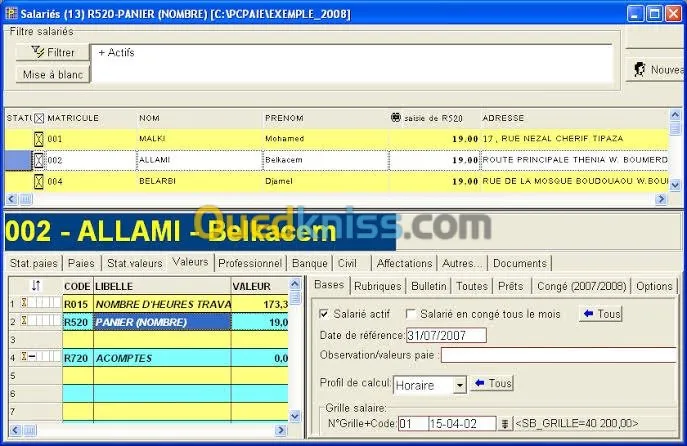Click the Filtrer button with funnel icon
Viewport: 687px width, 446px height.
pos(52,52)
